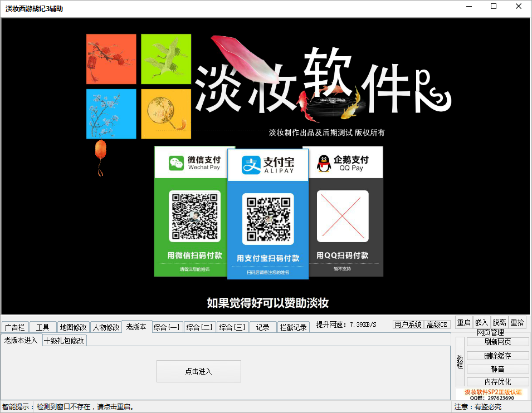Screen dimensions: 532x413
Task: Click 用QQ扫码付款 text
Action: [343, 255]
